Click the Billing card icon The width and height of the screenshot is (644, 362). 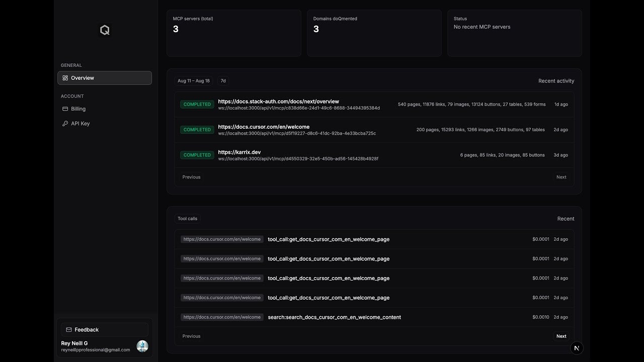[65, 109]
